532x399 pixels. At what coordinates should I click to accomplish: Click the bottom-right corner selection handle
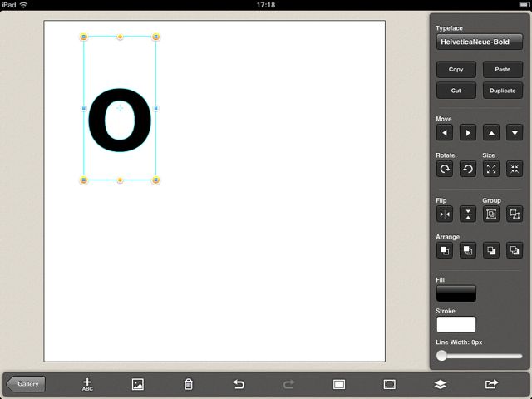click(155, 180)
